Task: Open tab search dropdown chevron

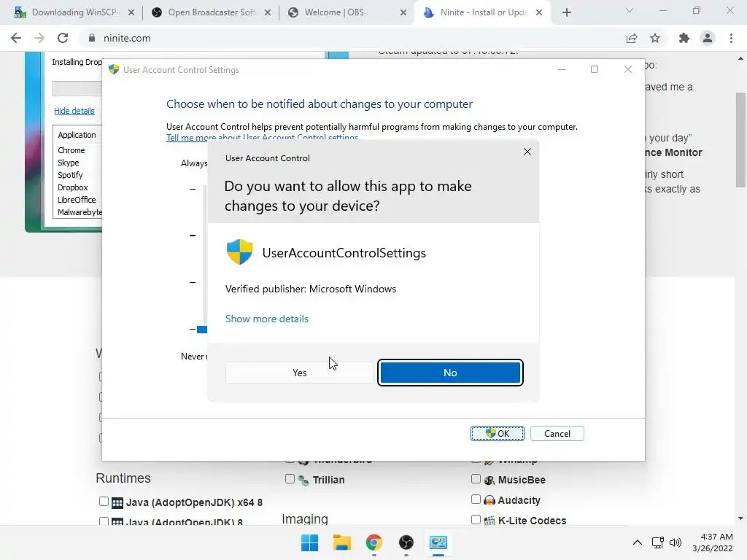Action: (x=630, y=10)
